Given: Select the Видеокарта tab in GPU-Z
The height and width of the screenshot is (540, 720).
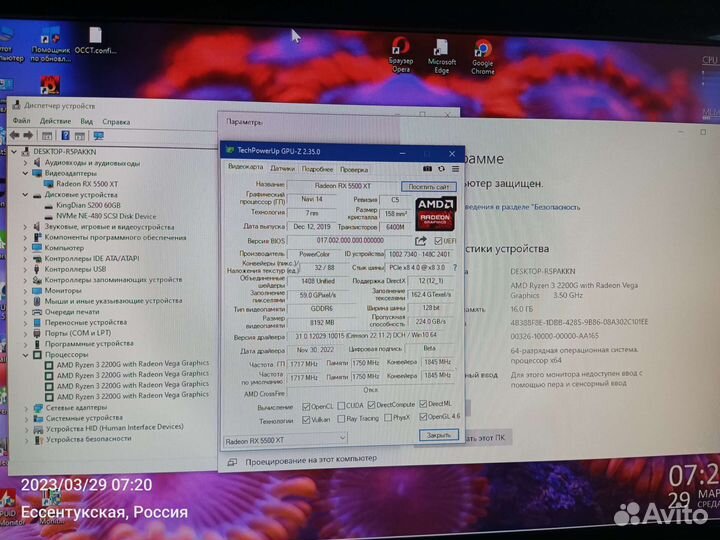Looking at the screenshot, I should tap(246, 167).
